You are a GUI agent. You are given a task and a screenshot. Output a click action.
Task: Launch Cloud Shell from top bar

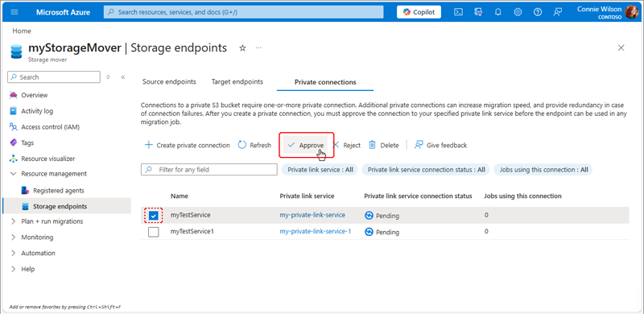tap(458, 12)
